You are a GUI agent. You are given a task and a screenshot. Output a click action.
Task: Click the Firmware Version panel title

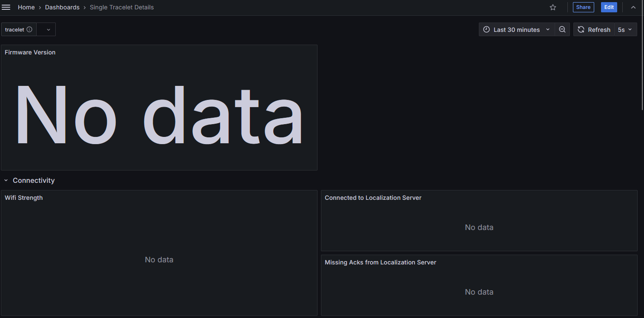[30, 52]
